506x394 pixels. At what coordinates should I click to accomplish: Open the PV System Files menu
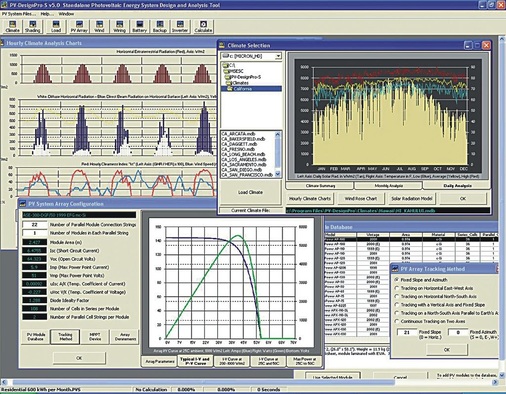[x=19, y=14]
